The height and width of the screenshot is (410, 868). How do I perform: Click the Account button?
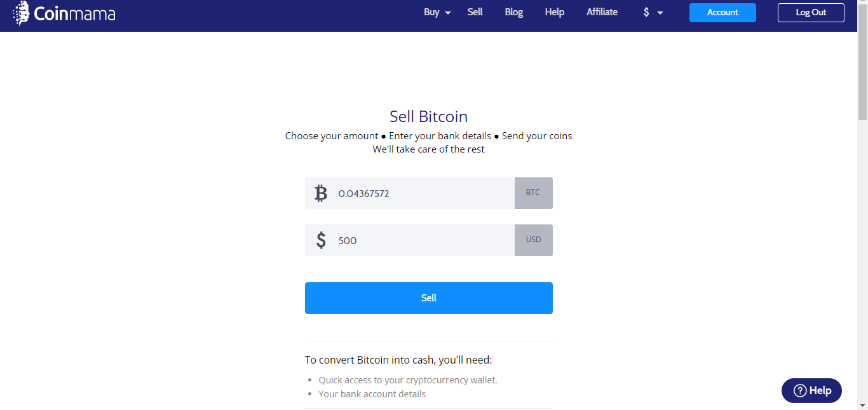click(x=722, y=13)
